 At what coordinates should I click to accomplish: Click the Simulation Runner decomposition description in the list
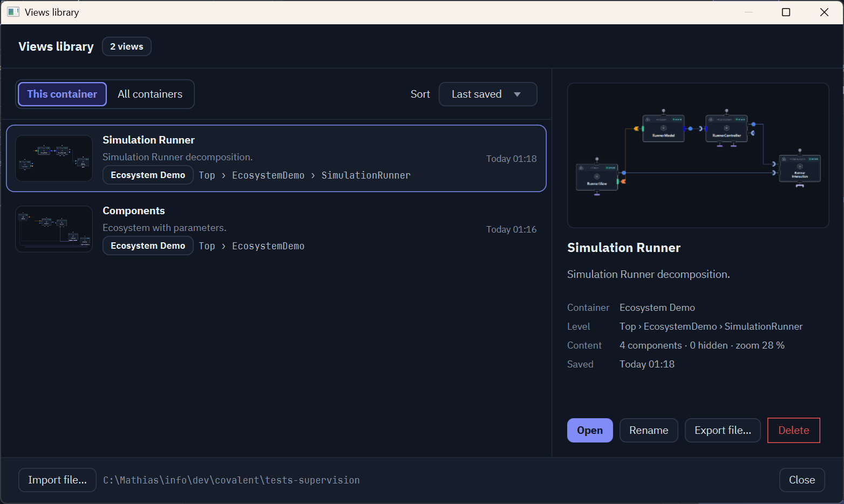[x=178, y=157]
